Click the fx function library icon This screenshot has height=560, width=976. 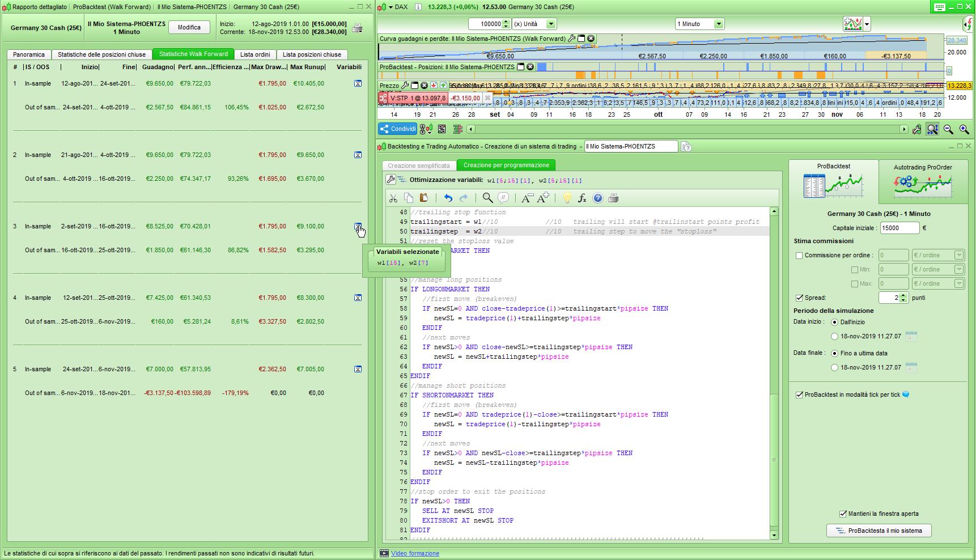coord(582,198)
